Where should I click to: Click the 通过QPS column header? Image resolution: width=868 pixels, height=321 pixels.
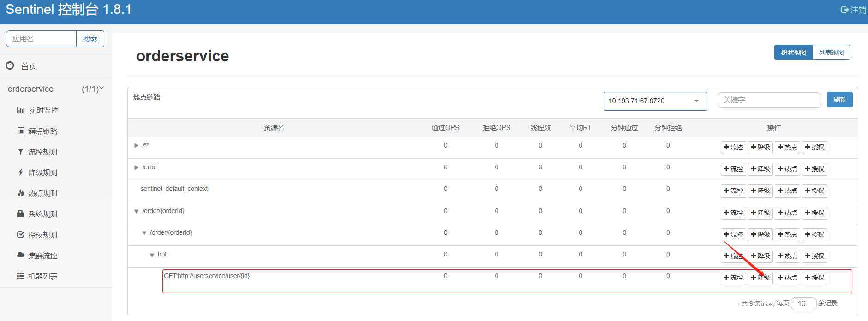pos(445,128)
